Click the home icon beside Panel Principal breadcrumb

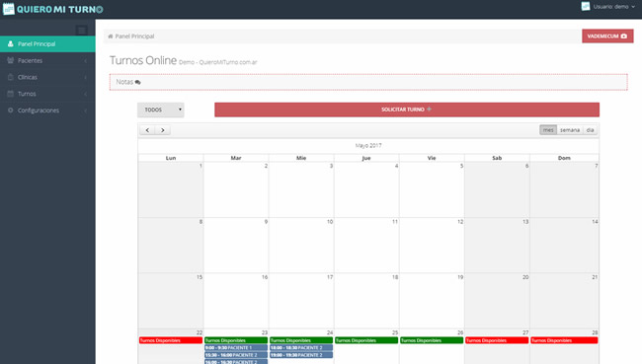pyautogui.click(x=111, y=36)
